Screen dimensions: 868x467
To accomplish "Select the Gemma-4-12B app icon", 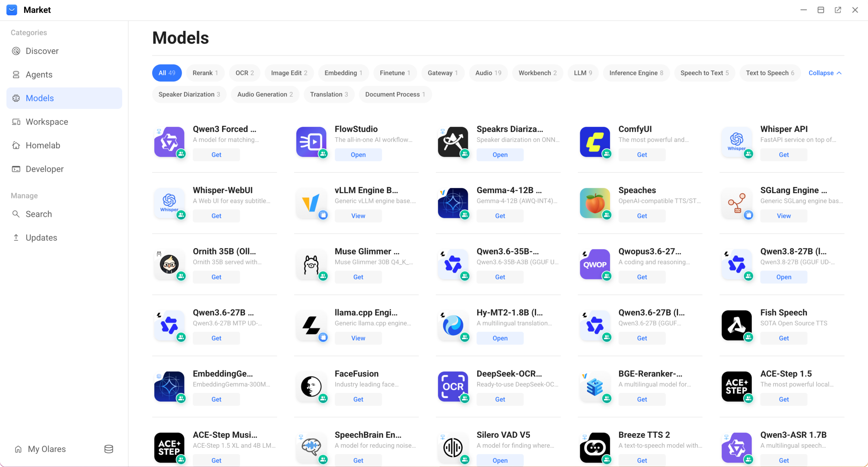I will click(453, 203).
